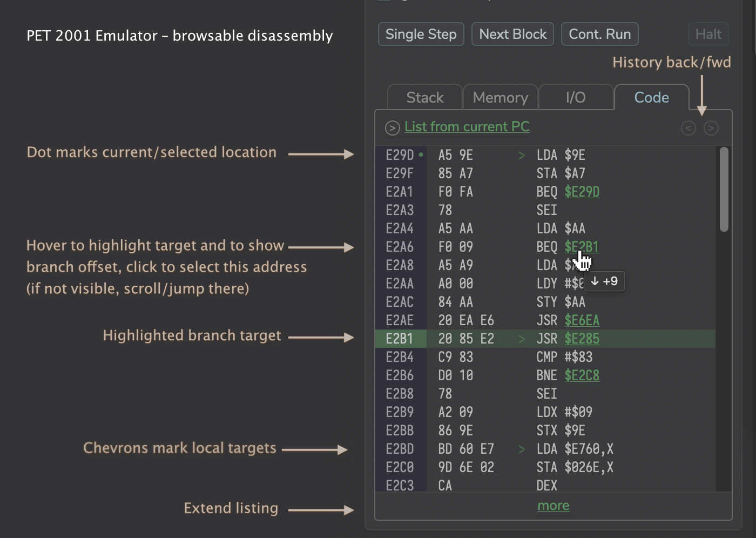Image resolution: width=756 pixels, height=538 pixels.
Task: Click the STX $9E instruction
Action: click(561, 431)
